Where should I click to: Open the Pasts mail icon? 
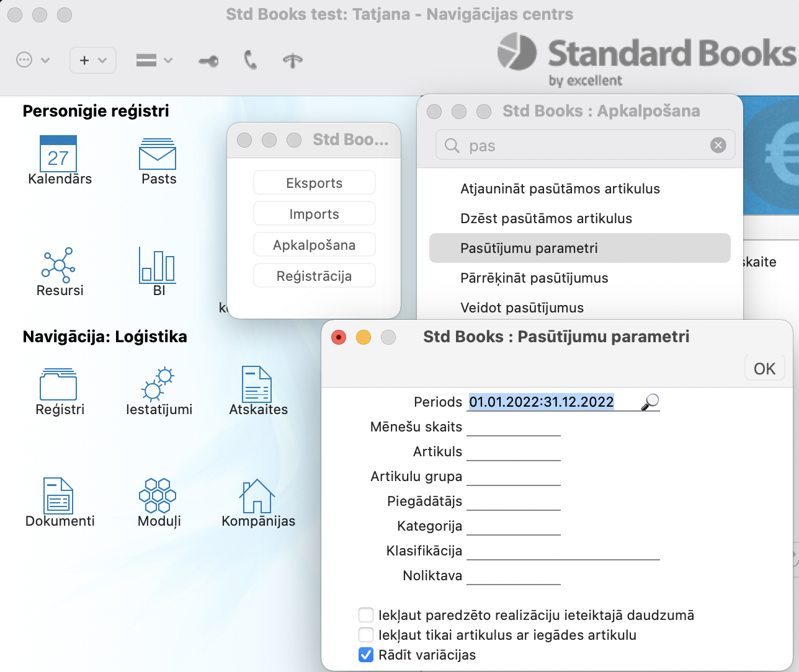(x=158, y=155)
